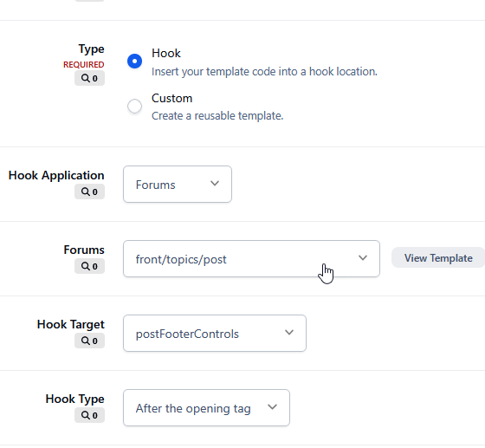Screen dimensions: 485x448
Task: Select the Hook radio button
Action: (x=134, y=61)
